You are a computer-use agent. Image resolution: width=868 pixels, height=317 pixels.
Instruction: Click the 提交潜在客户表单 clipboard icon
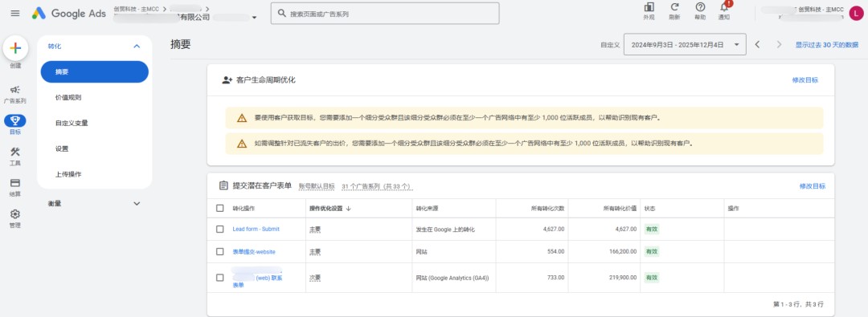(223, 186)
